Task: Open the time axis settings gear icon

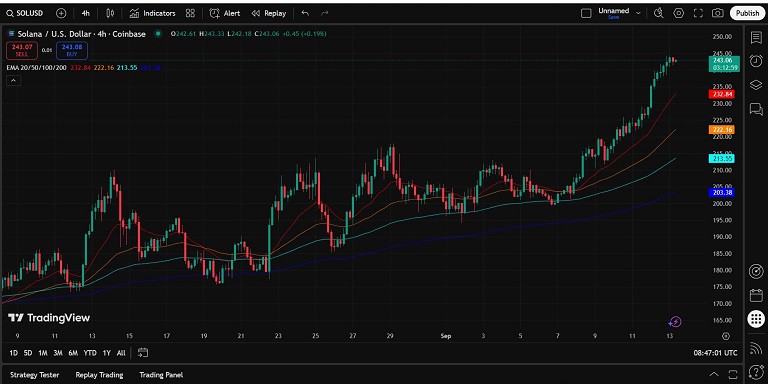Action: 726,336
